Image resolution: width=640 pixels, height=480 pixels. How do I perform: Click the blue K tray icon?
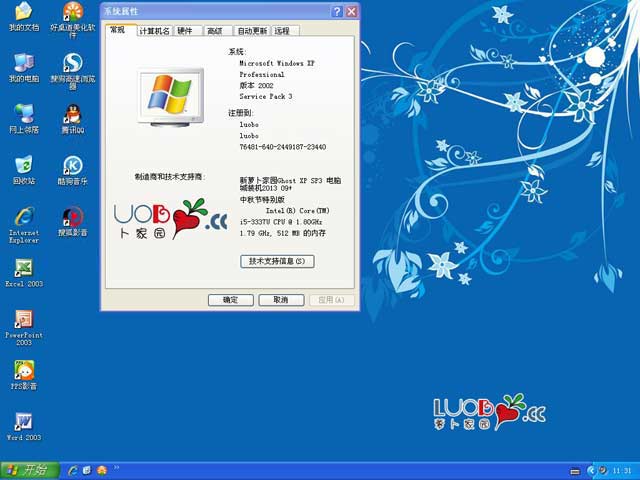click(591, 471)
